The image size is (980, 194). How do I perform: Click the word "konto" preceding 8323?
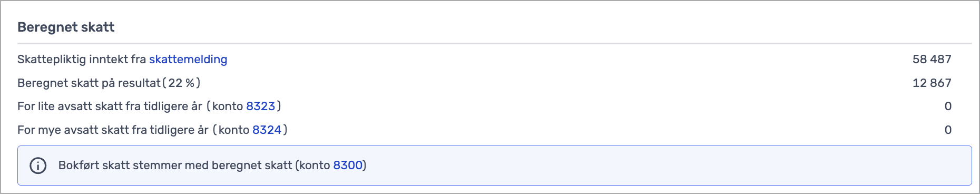pos(228,106)
